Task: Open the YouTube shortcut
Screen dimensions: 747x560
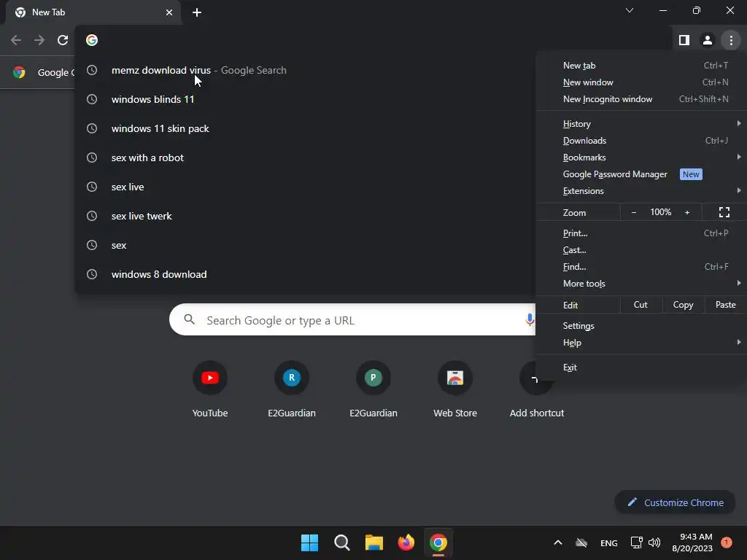Action: pos(210,389)
